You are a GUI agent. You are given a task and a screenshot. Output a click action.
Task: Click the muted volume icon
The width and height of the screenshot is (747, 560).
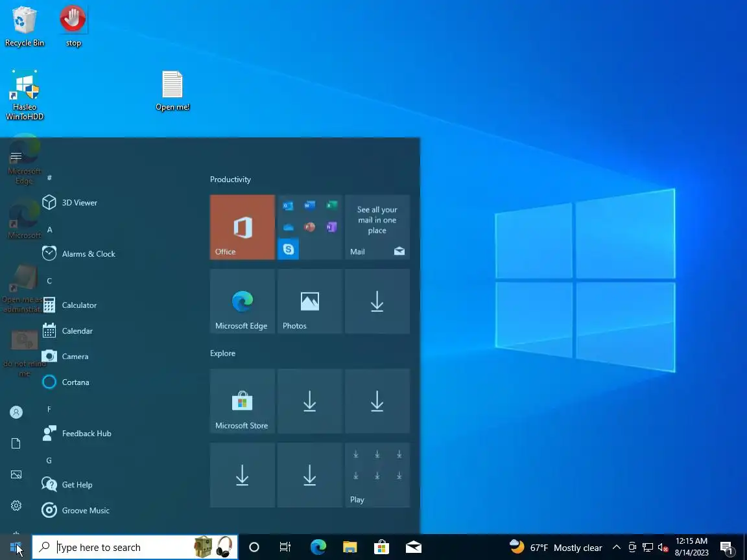(663, 547)
